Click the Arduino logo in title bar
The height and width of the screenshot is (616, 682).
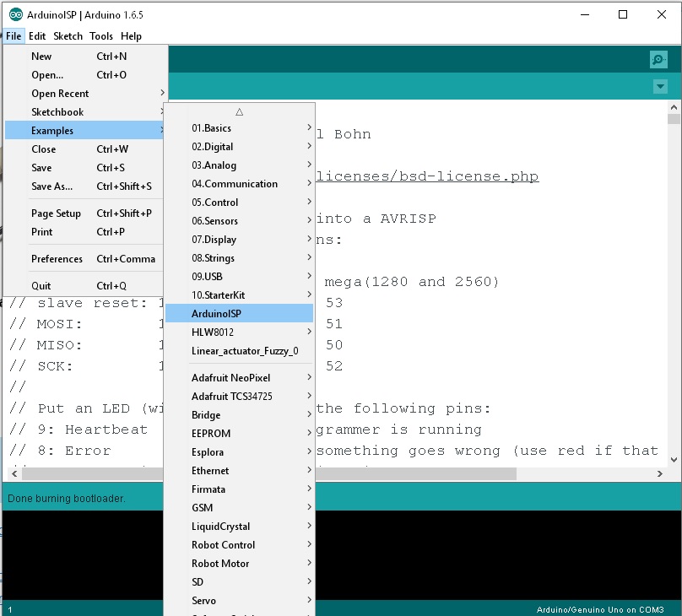pyautogui.click(x=16, y=15)
